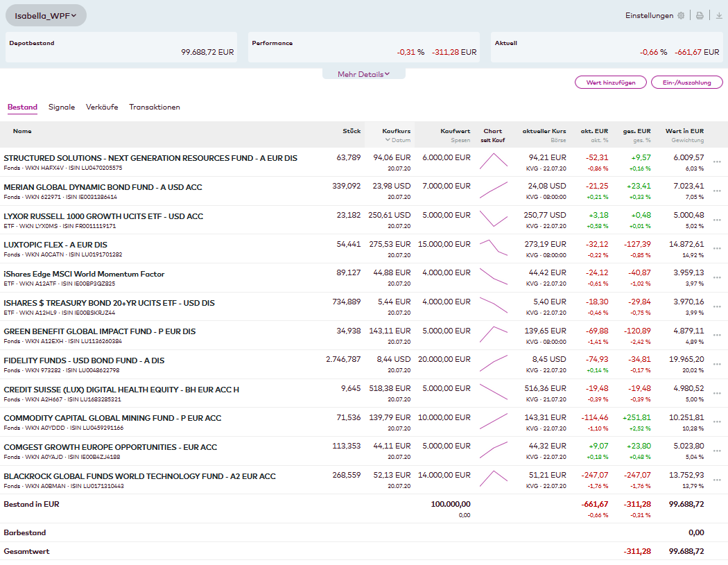Open the Einstellungen gear icon

tap(681, 15)
